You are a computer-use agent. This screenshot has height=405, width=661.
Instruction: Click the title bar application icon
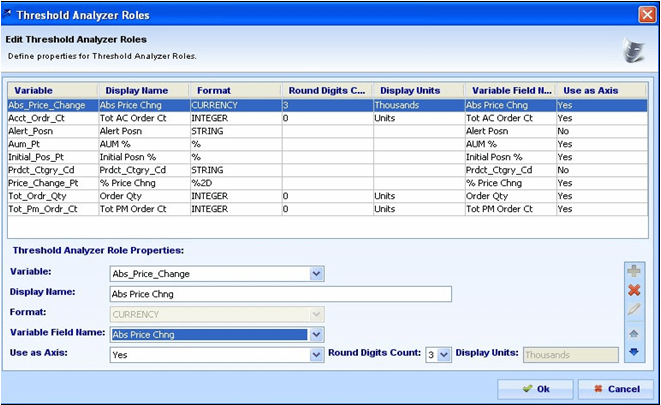pos(8,13)
